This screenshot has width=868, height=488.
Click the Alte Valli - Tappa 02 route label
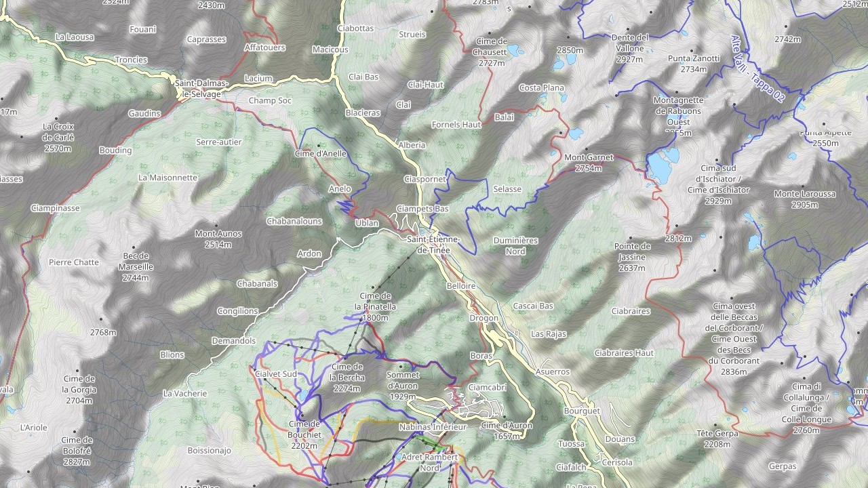pos(758,68)
